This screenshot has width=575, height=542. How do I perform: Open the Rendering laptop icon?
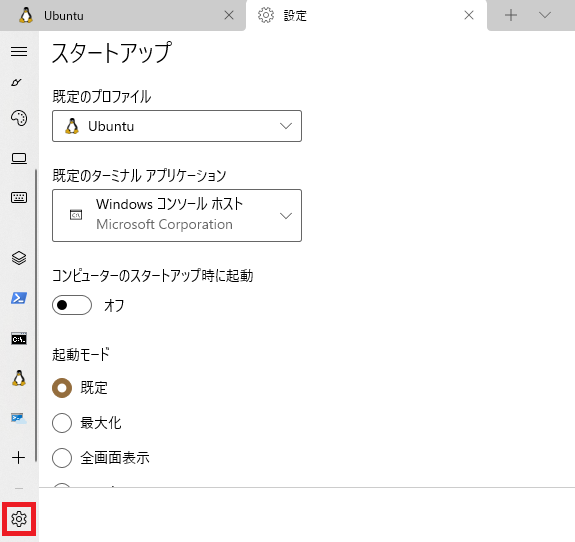(x=19, y=158)
